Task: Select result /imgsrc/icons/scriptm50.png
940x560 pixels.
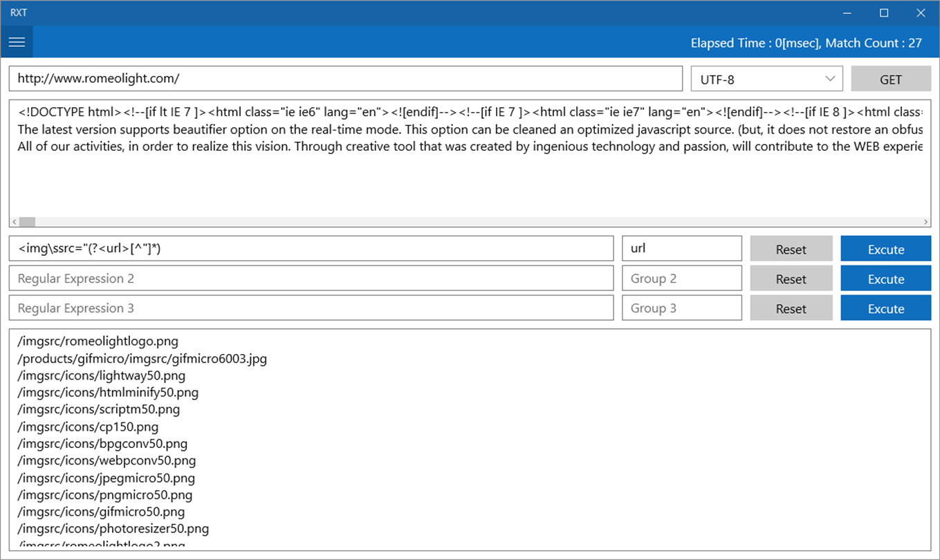Action: coord(99,409)
